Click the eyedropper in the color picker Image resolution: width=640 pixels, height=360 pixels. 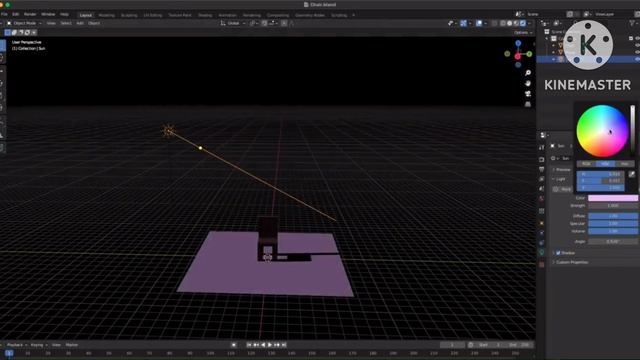click(x=632, y=174)
